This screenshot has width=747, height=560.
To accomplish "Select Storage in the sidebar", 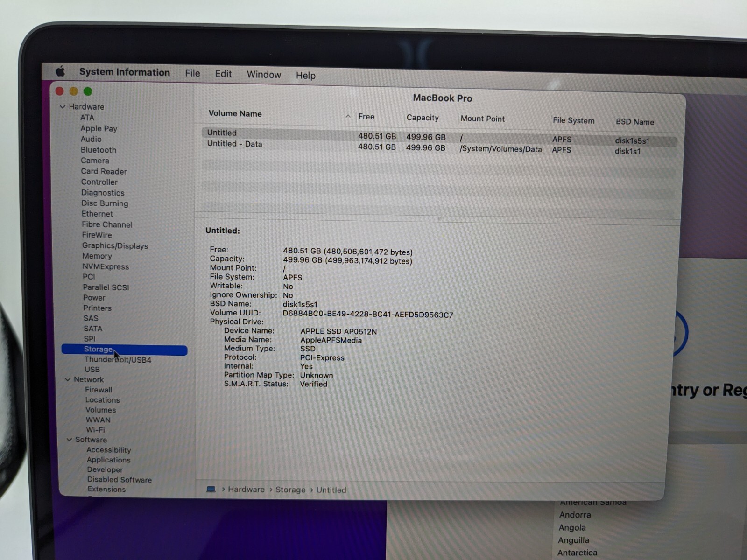I will point(124,350).
